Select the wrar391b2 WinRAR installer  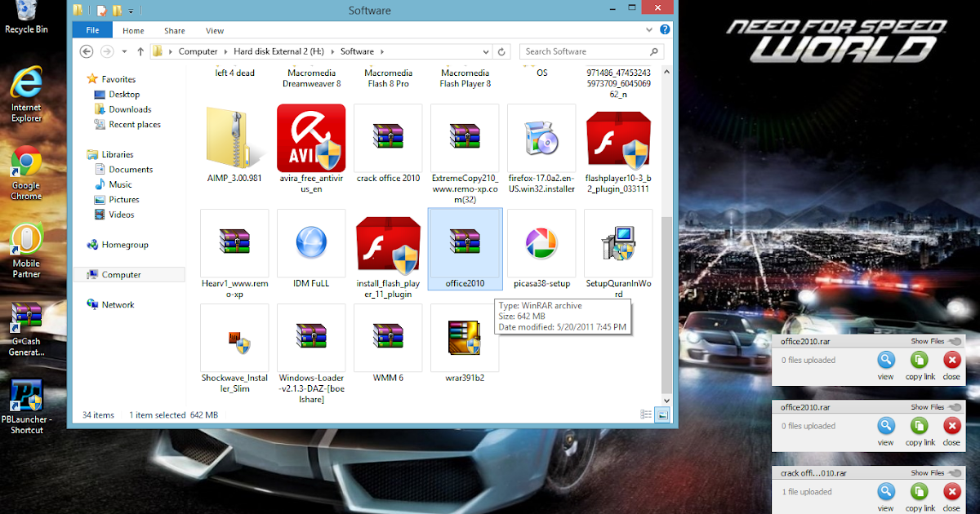click(465, 344)
